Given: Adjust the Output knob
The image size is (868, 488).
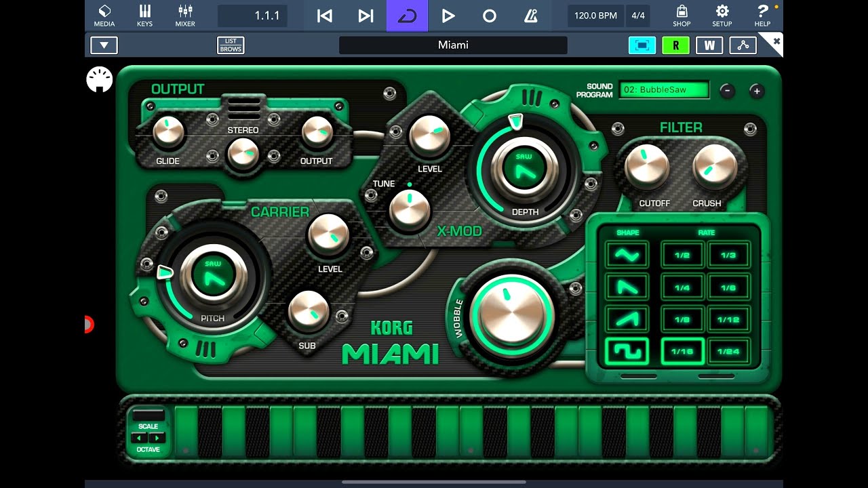Looking at the screenshot, I should coord(317,132).
